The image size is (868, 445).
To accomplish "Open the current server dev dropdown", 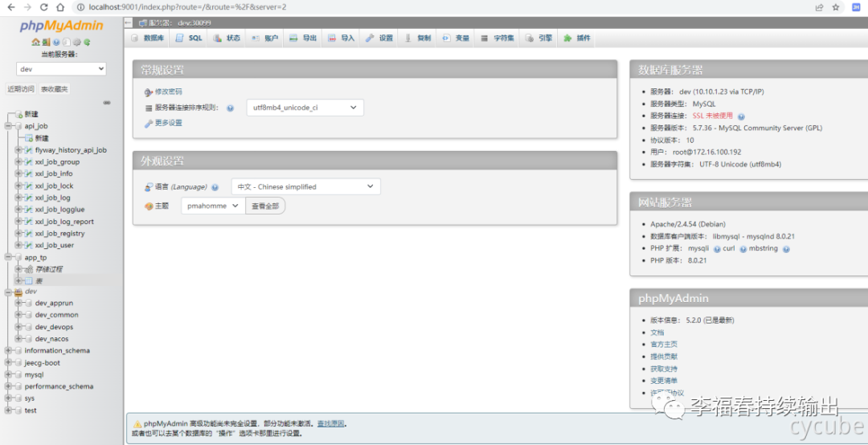I will point(61,68).
